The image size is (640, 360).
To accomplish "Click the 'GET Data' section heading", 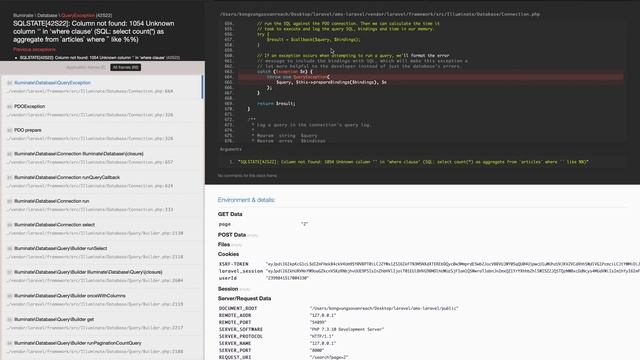I will pyautogui.click(x=230, y=214).
